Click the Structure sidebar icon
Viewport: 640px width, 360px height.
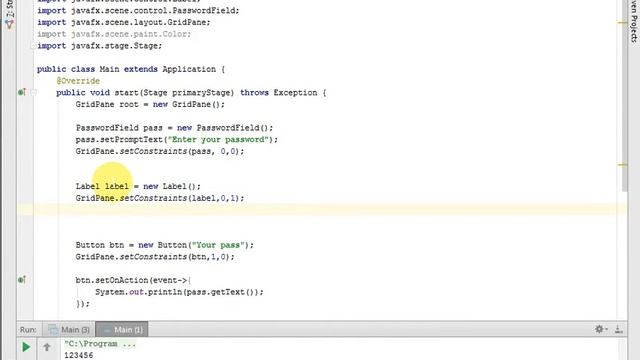[9, 24]
